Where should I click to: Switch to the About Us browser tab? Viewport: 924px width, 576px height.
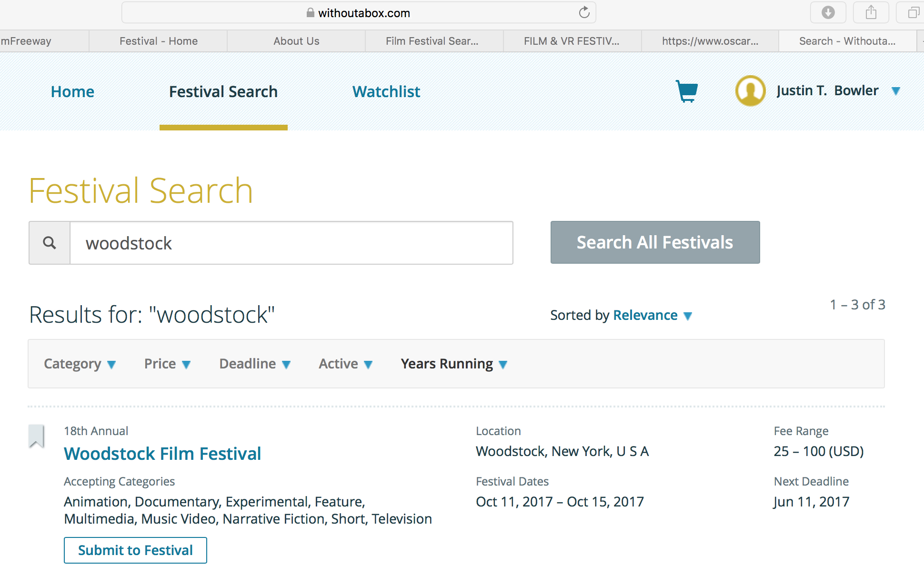[x=296, y=41]
